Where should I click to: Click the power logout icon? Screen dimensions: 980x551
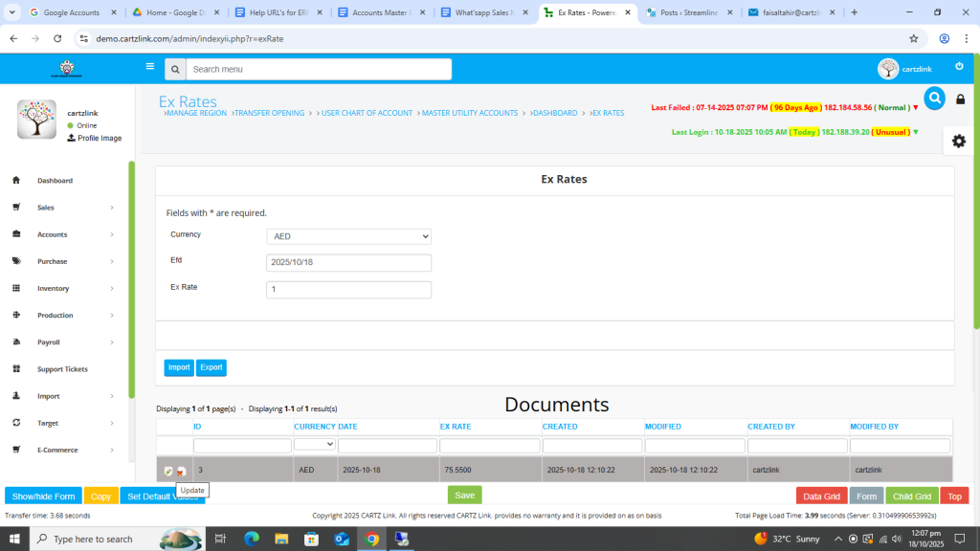pos(959,67)
